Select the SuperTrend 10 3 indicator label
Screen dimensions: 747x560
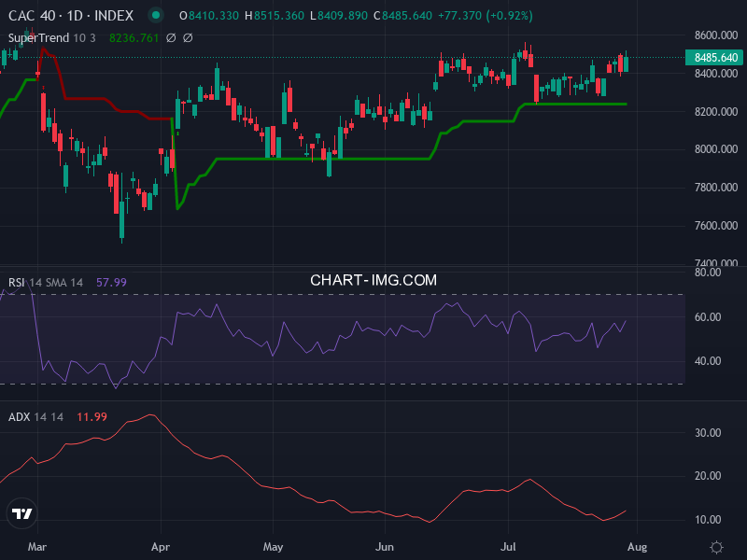coord(52,37)
